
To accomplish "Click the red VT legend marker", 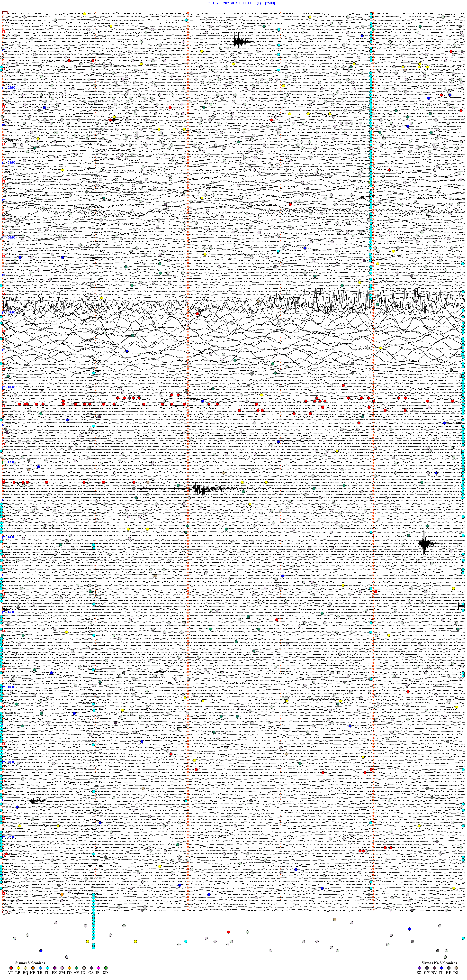I will click(11, 968).
